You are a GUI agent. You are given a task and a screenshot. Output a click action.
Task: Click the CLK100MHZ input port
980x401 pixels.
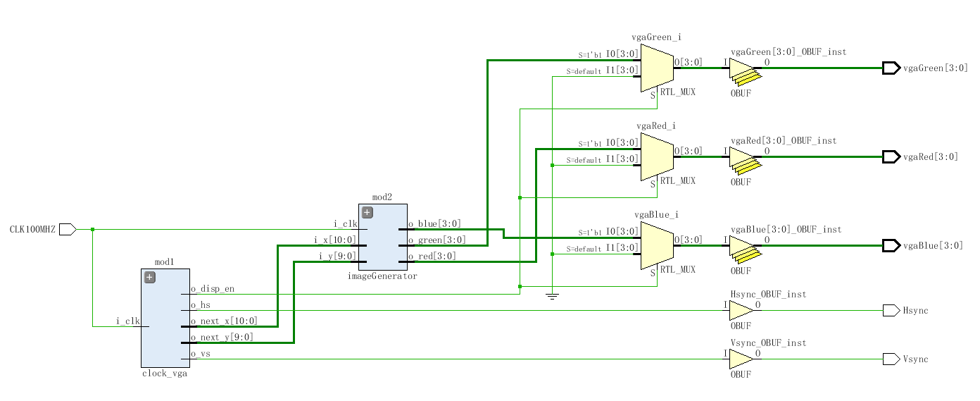[x=68, y=229]
